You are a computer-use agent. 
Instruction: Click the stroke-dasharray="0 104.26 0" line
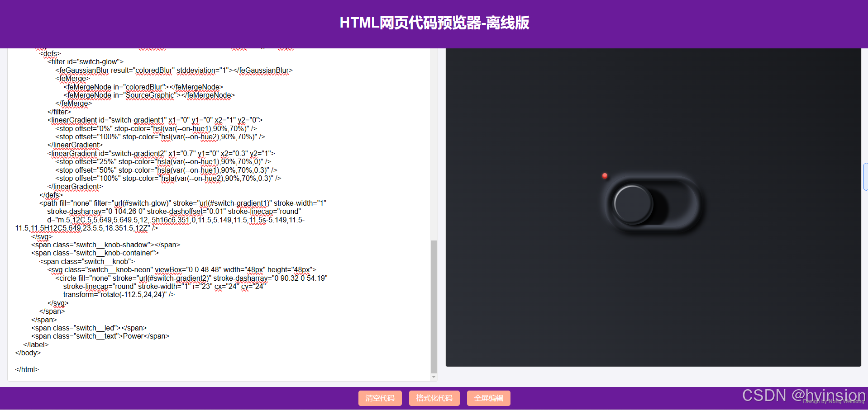[x=174, y=212]
